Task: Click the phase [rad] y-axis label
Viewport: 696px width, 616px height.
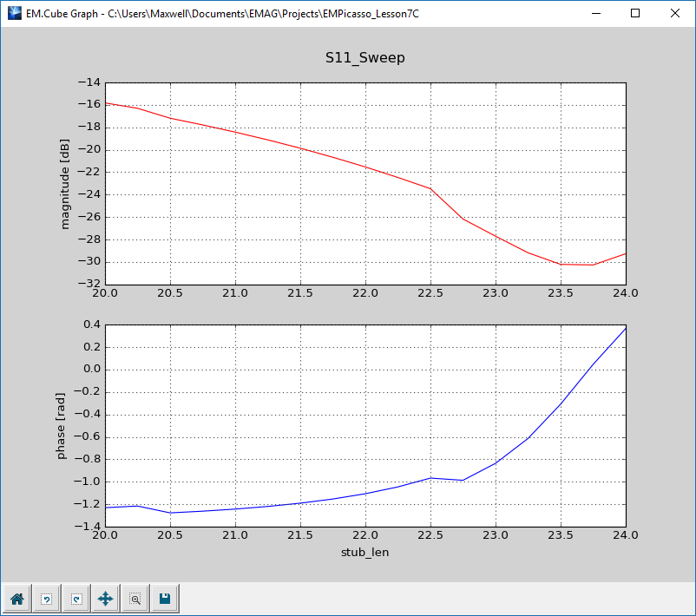Action: (x=62, y=425)
